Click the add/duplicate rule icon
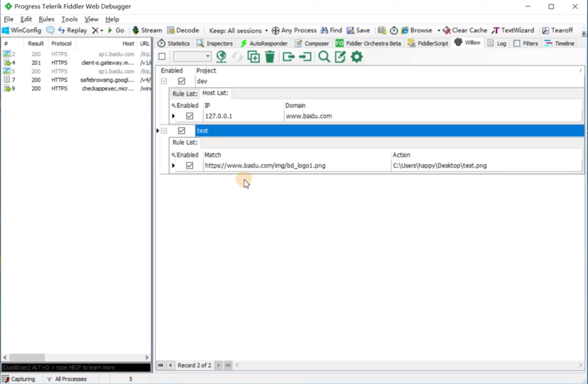This screenshot has width=588, height=384. tap(253, 57)
